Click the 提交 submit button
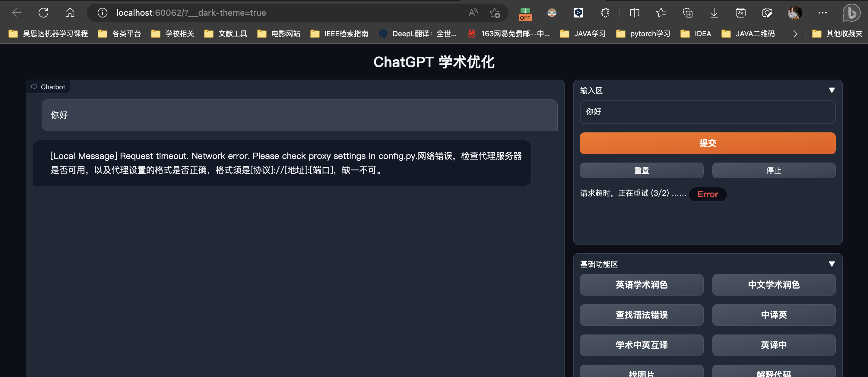 (707, 143)
